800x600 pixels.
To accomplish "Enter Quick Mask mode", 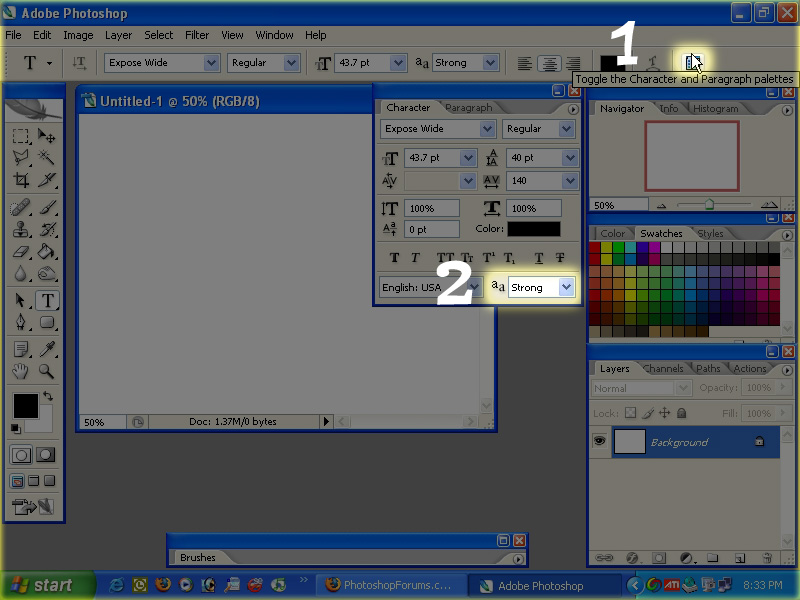I will coord(46,455).
